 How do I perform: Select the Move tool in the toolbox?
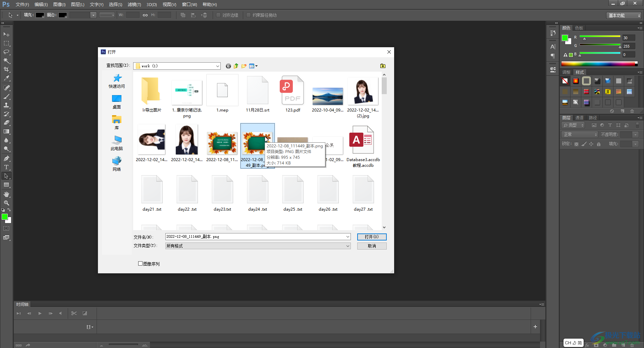(x=6, y=34)
